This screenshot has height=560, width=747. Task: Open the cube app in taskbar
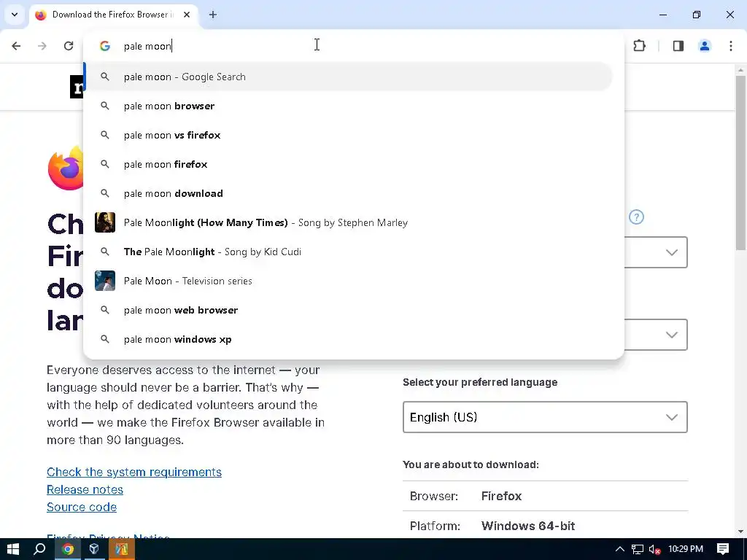point(94,549)
